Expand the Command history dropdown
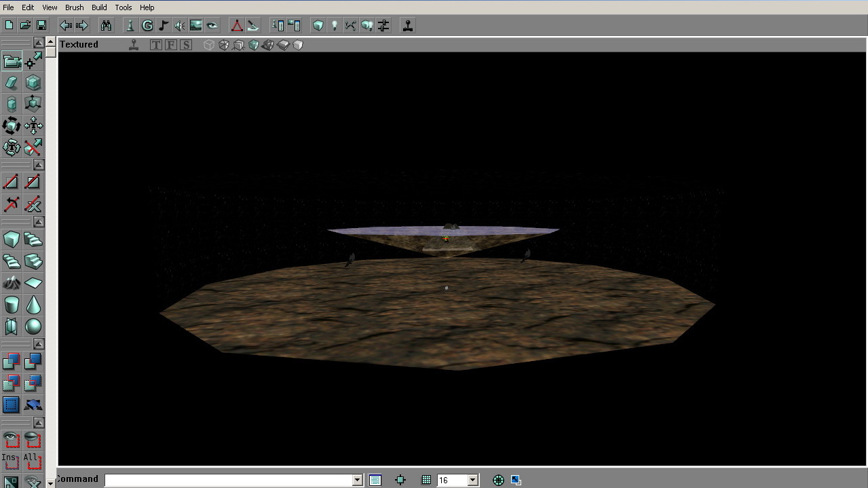This screenshot has height=488, width=868. pyautogui.click(x=357, y=480)
